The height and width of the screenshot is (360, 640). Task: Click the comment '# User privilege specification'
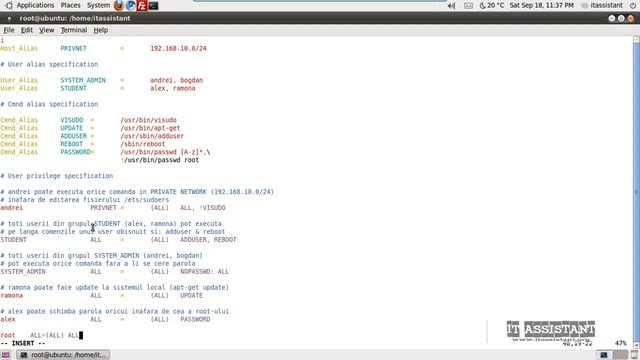(x=57, y=176)
